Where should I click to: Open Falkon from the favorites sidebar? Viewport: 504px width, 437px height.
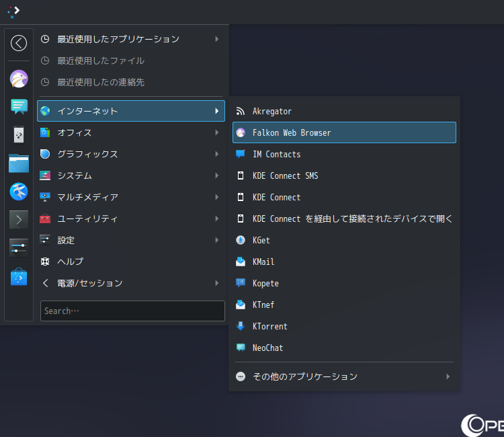tap(19, 79)
